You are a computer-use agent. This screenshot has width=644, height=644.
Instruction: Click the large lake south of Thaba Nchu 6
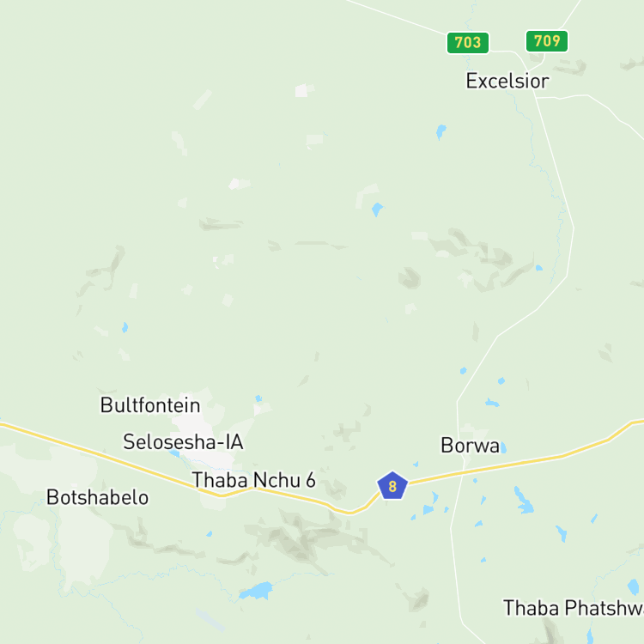point(257,591)
